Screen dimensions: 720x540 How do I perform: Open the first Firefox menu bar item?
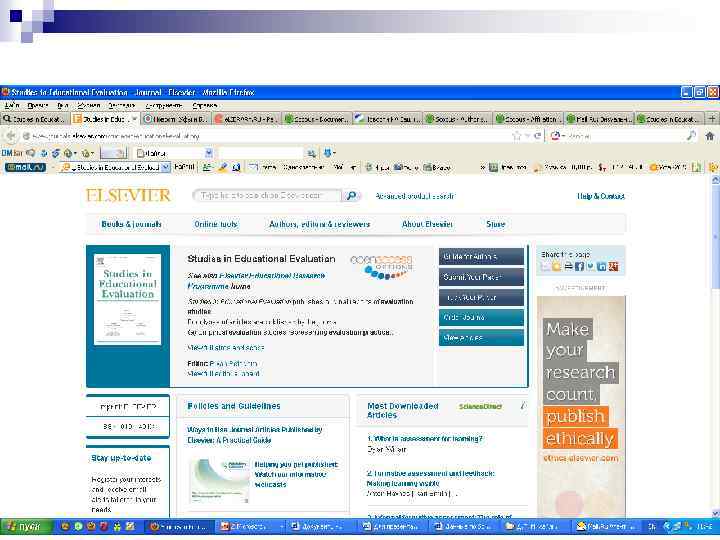(12, 106)
